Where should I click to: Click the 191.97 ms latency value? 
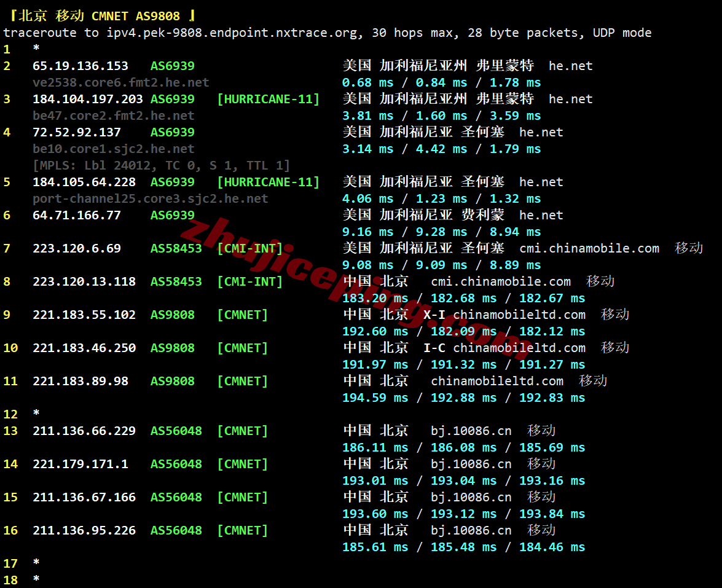[375, 364]
